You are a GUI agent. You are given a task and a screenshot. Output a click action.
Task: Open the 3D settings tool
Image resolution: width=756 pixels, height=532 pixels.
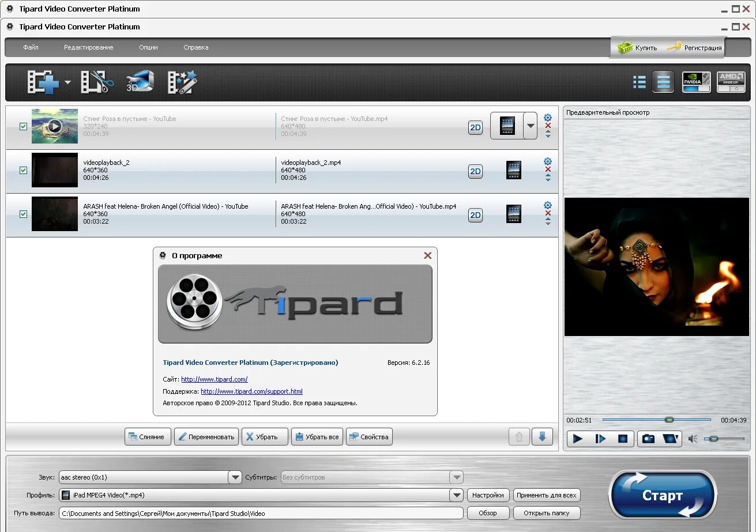tap(140, 82)
